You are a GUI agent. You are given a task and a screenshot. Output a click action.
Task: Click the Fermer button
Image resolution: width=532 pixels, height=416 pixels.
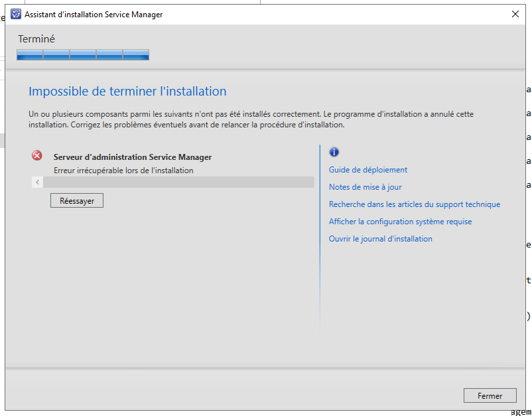[x=490, y=395]
